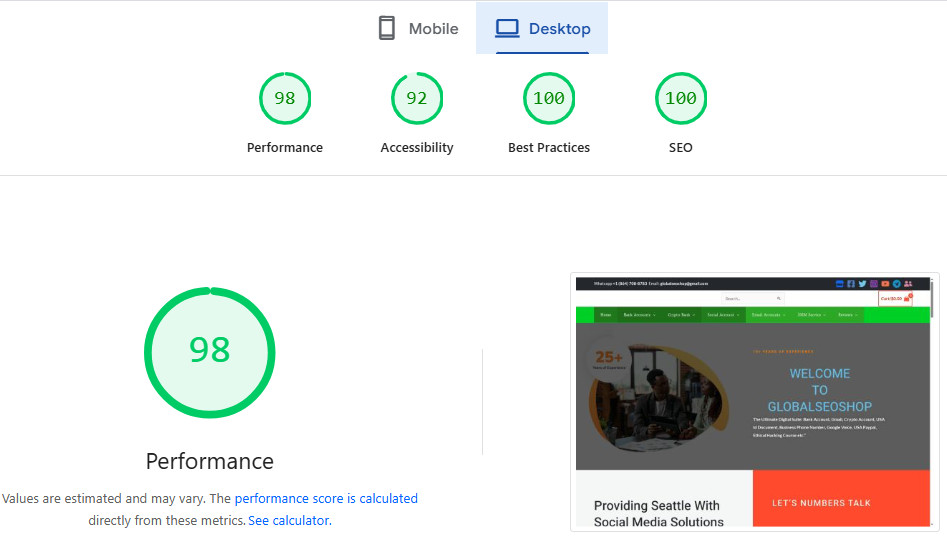Viewport: 947px width, 545px height.
Task: Select the Desktop tab
Action: pos(542,28)
